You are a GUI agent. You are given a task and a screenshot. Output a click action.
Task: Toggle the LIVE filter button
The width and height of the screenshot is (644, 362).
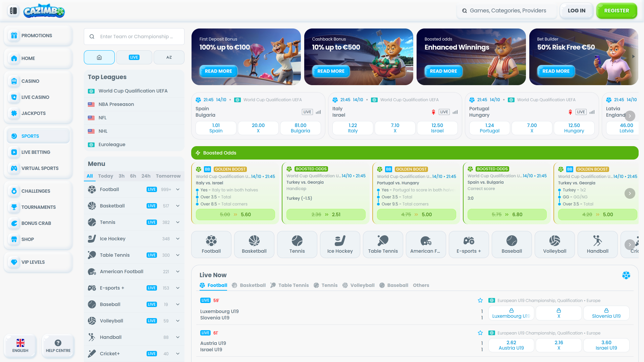pyautogui.click(x=134, y=57)
